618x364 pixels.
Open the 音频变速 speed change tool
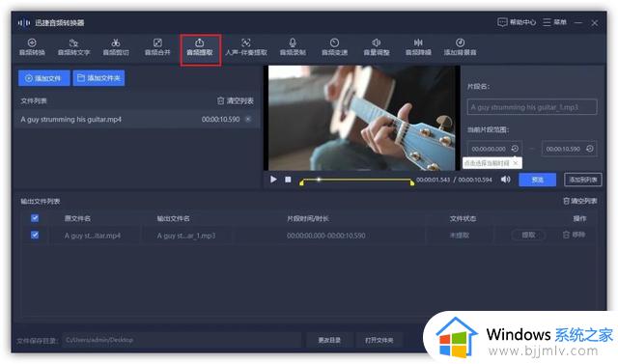coord(334,47)
